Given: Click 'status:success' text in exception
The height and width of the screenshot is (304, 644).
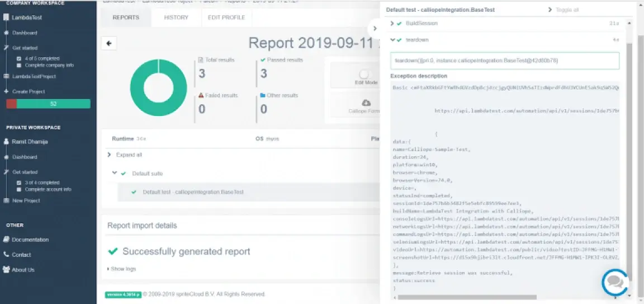Looking at the screenshot, I should click(x=414, y=280).
